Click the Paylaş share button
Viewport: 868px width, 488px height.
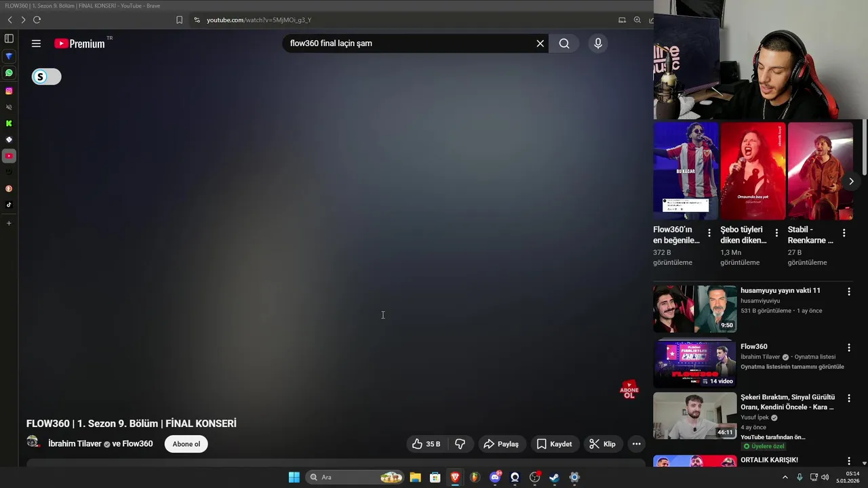coord(502,444)
